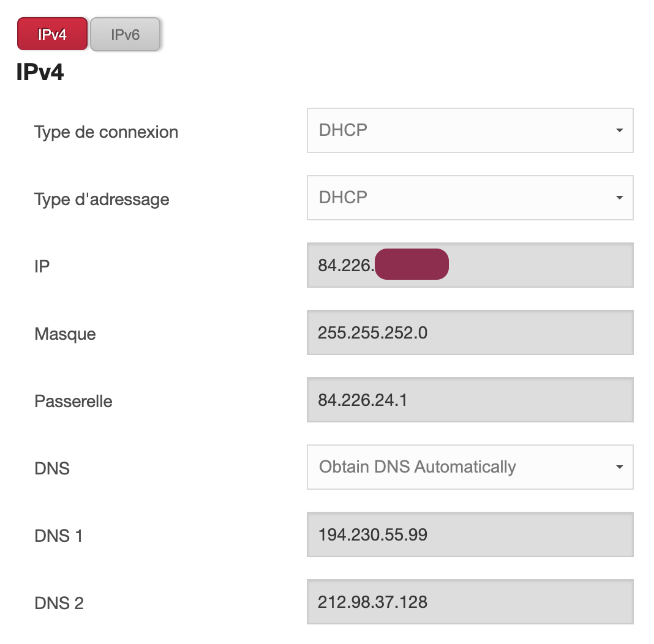The height and width of the screenshot is (644, 654).
Task: Switch to the IPv6 tab
Action: (x=125, y=34)
